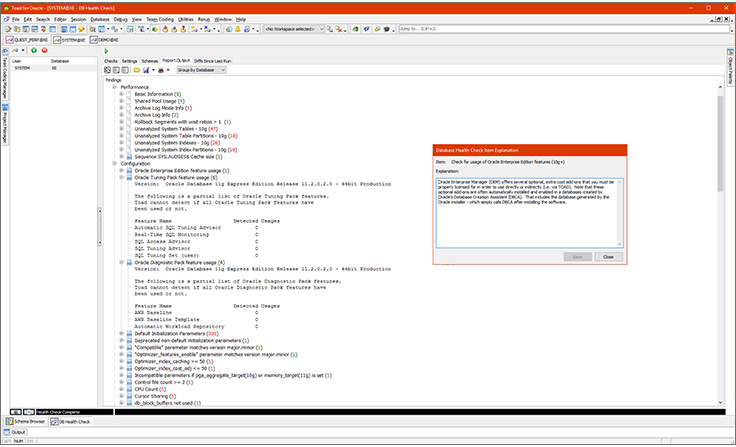
Task: Click the red remove connection icon
Action: pyautogui.click(x=44, y=50)
